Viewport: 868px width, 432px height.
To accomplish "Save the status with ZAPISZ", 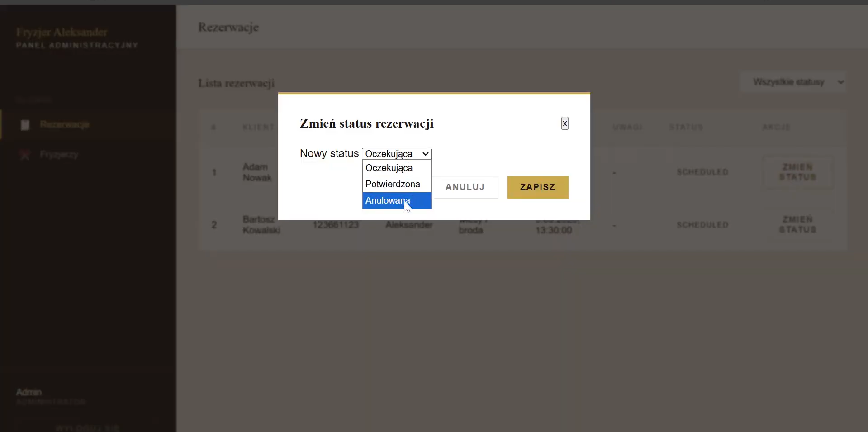I will (537, 187).
